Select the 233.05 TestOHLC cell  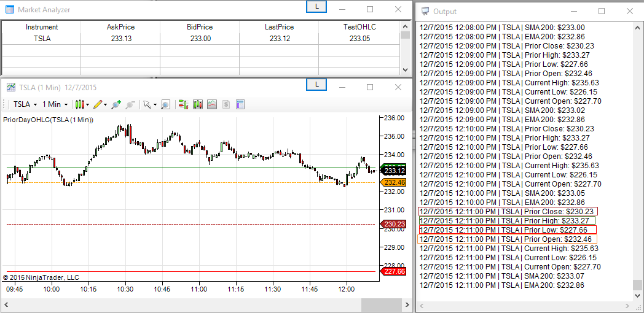click(x=359, y=39)
